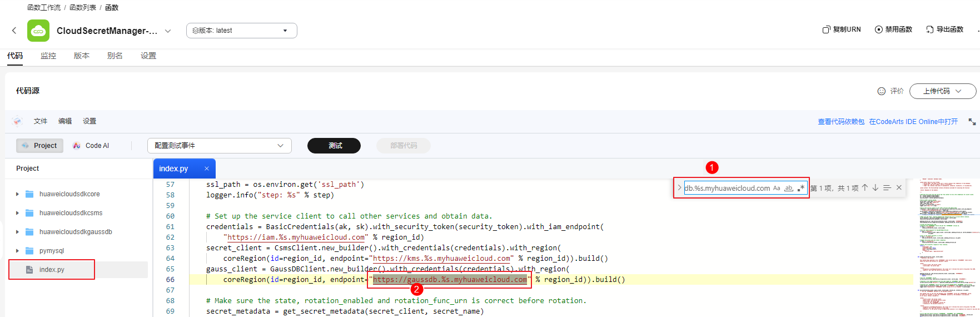Go back using the left arrow icon
The image size is (980, 317).
pyautogui.click(x=14, y=31)
